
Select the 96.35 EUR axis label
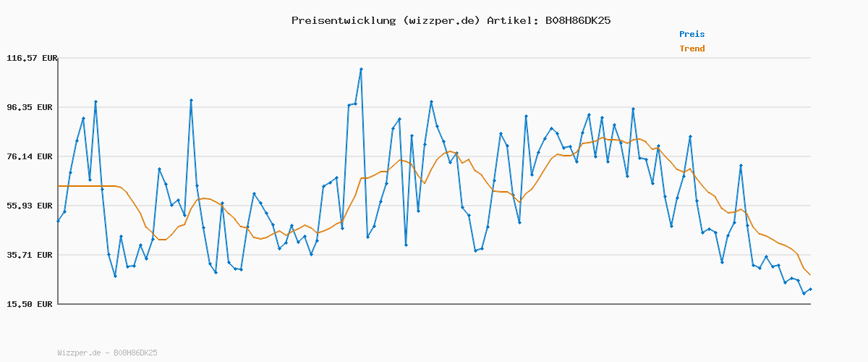[x=32, y=107]
